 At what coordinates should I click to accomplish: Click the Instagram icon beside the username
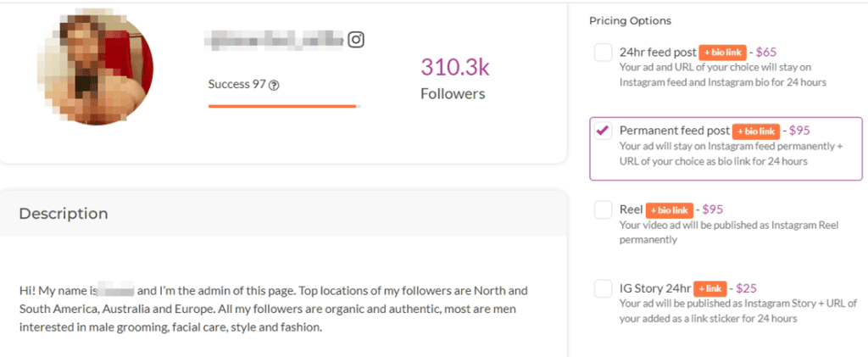tap(356, 40)
